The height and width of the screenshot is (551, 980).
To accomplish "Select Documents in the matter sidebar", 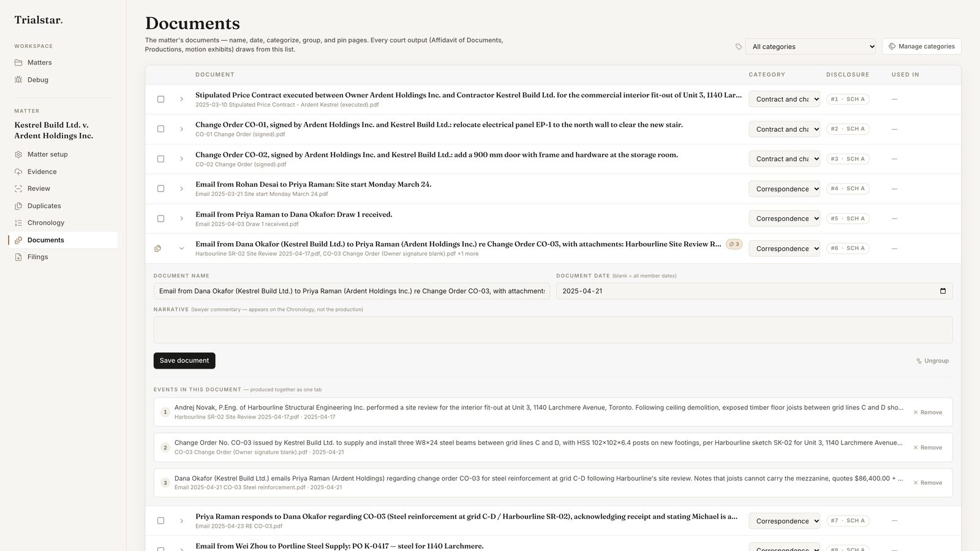I will click(x=62, y=240).
